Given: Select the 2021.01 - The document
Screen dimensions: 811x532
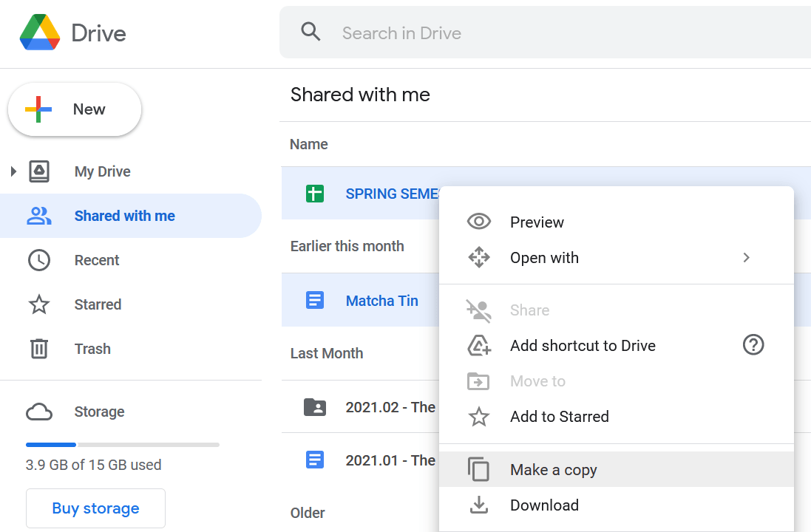Looking at the screenshot, I should [x=390, y=460].
